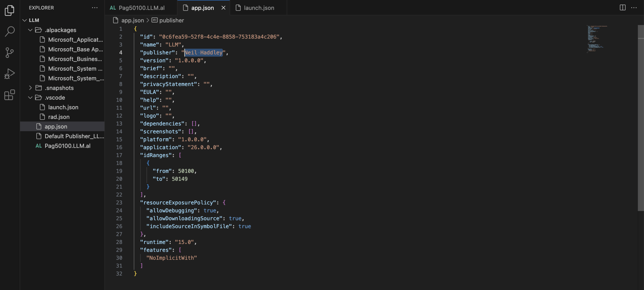Open the editor More Actions ellipsis
644x290 pixels.
(634, 8)
